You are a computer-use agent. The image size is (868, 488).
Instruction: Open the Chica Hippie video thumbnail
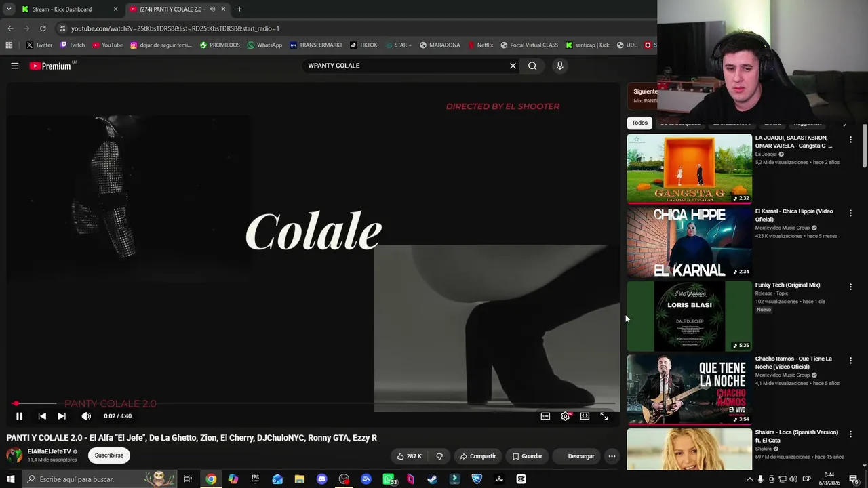coord(689,243)
